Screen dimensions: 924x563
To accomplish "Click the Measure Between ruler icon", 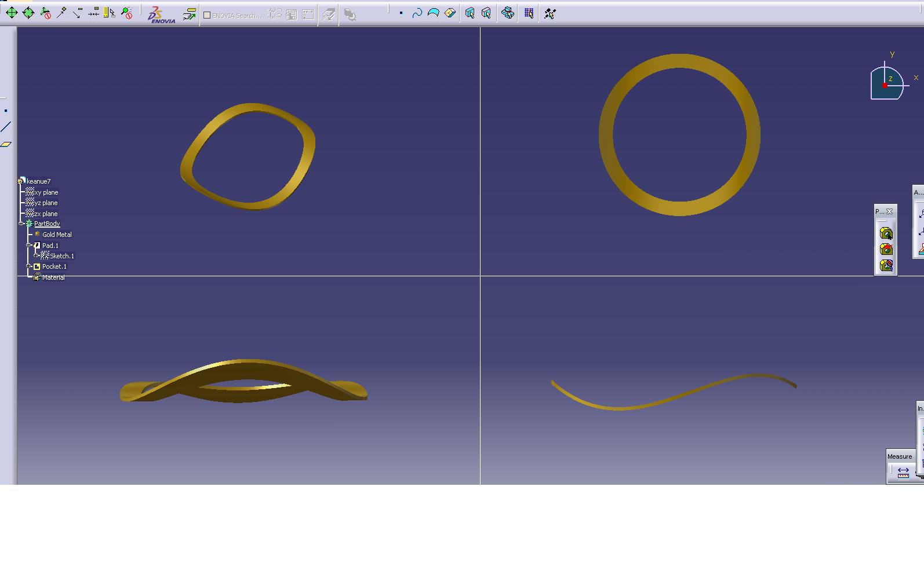I will click(x=903, y=472).
